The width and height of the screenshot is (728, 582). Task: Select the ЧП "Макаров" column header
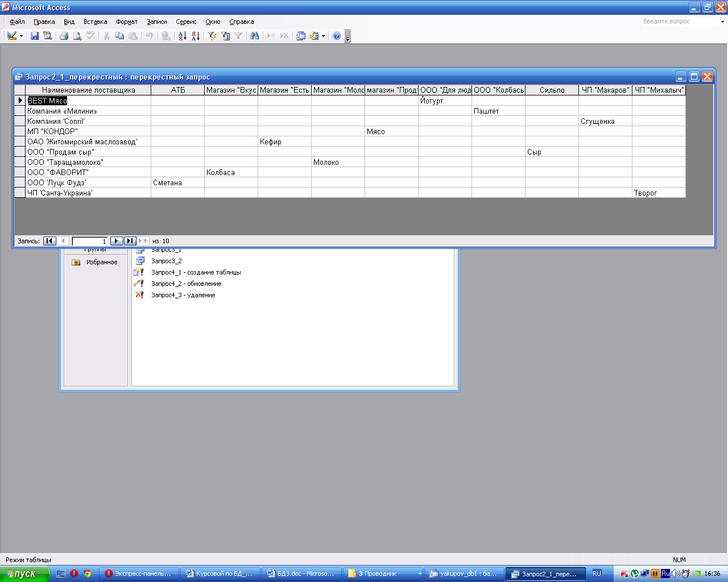click(x=606, y=90)
